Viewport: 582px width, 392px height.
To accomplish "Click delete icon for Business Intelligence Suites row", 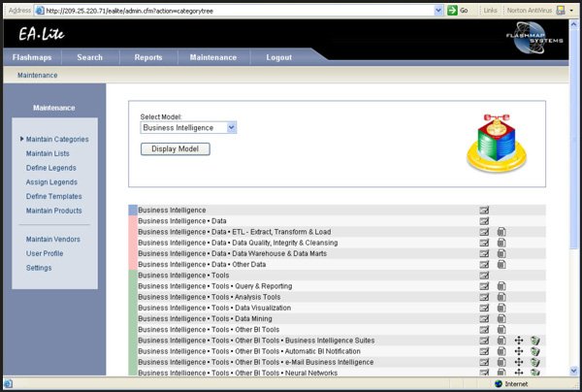I will click(535, 341).
